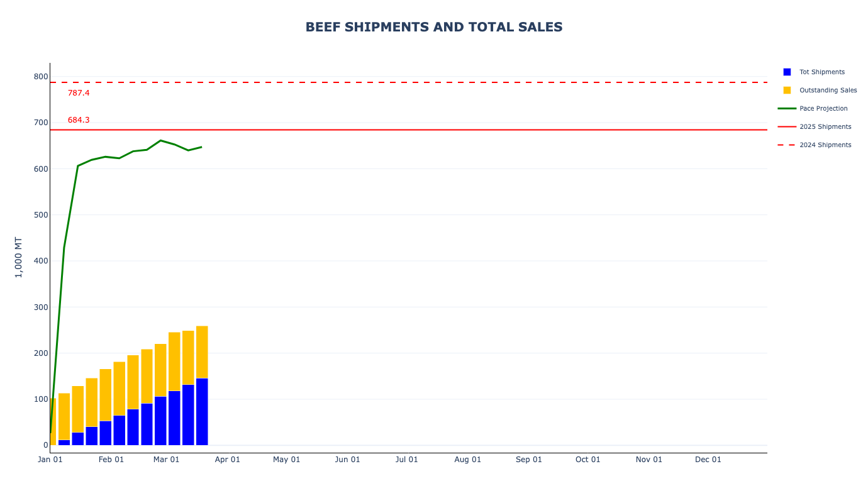Click the tallest blue bar on the right
868x503 pixels.
click(x=202, y=412)
